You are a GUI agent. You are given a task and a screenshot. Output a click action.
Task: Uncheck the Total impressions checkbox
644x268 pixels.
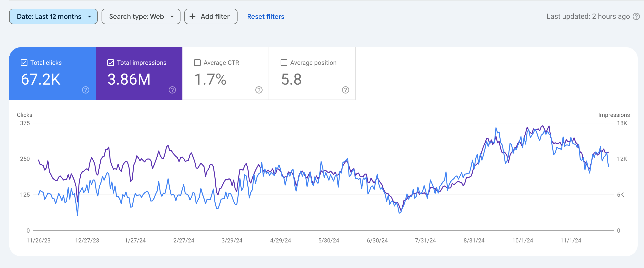110,63
